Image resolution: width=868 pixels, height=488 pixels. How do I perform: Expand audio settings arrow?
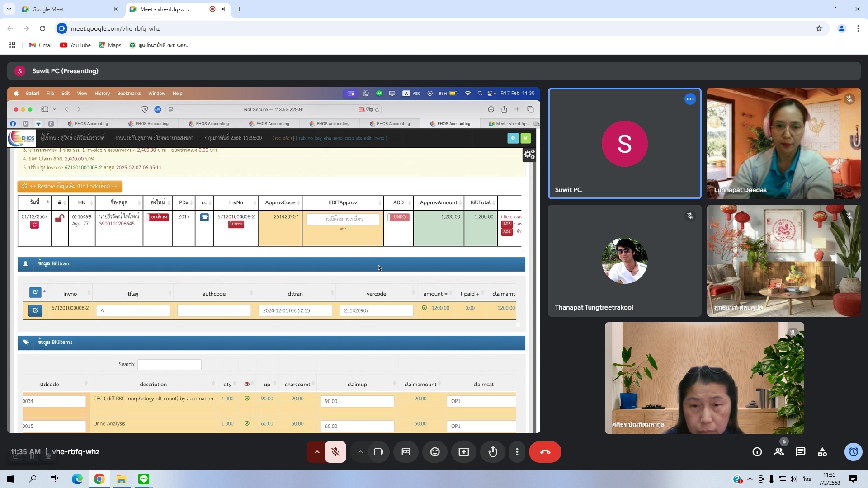[317, 452]
